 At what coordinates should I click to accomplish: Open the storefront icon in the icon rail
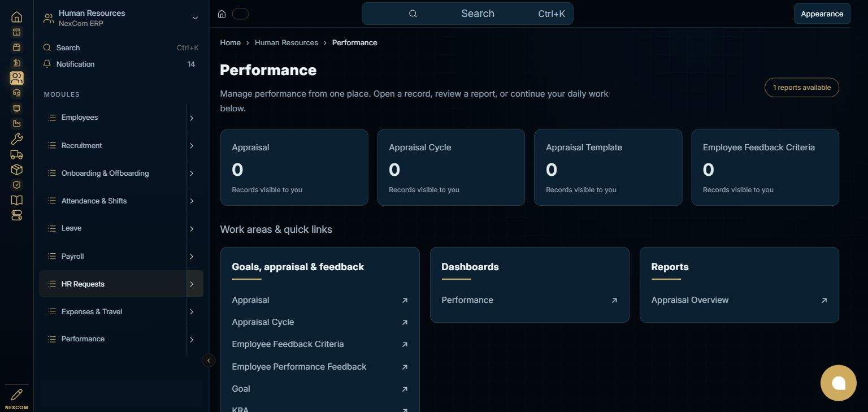point(16,47)
